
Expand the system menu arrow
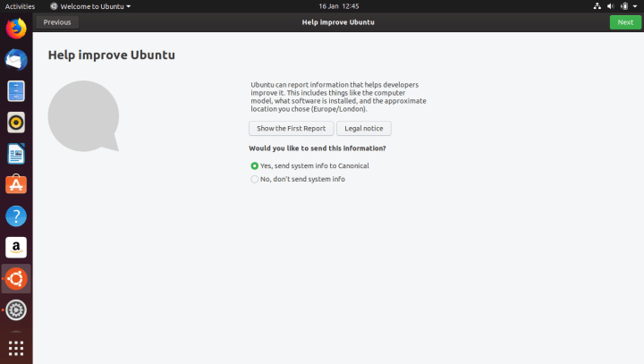tap(635, 6)
